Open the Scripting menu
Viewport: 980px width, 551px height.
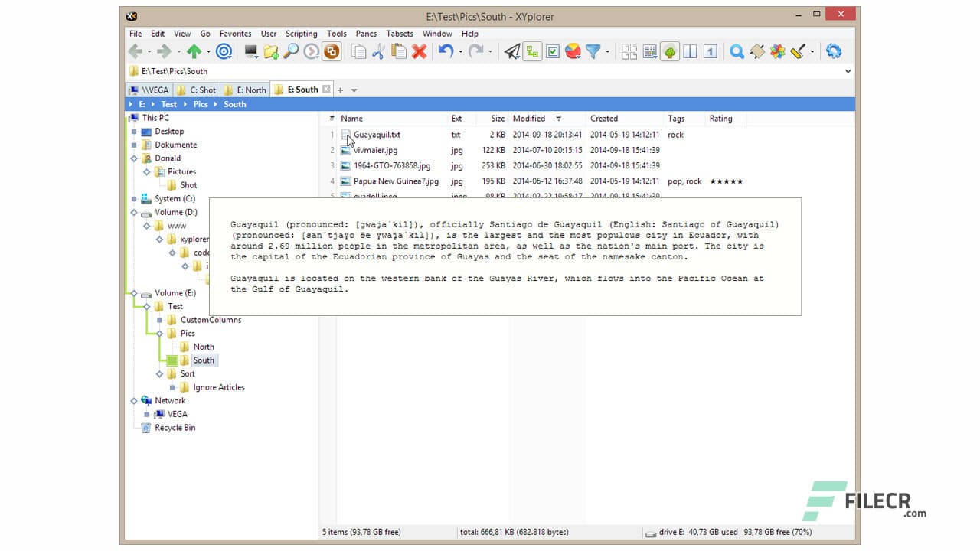tap(301, 34)
